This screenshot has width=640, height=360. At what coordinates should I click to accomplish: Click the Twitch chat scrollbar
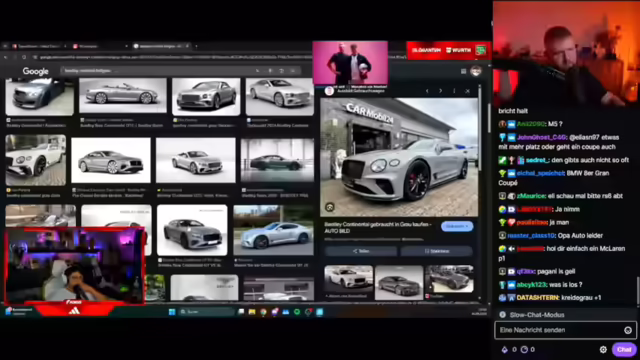pyautogui.click(x=638, y=291)
